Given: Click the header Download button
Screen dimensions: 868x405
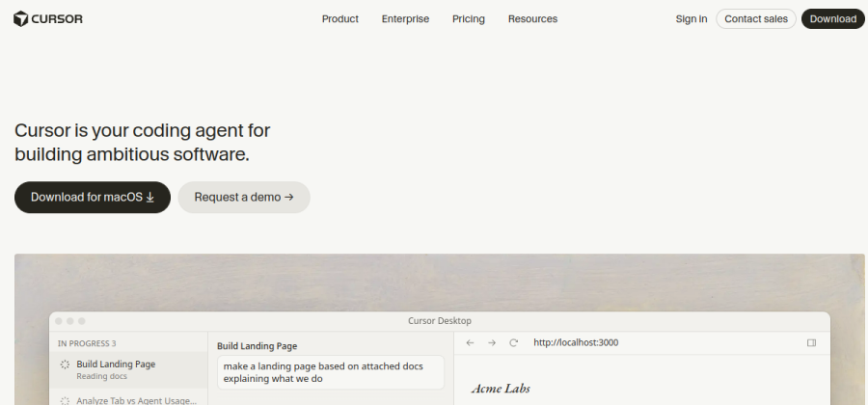Looking at the screenshot, I should point(833,19).
